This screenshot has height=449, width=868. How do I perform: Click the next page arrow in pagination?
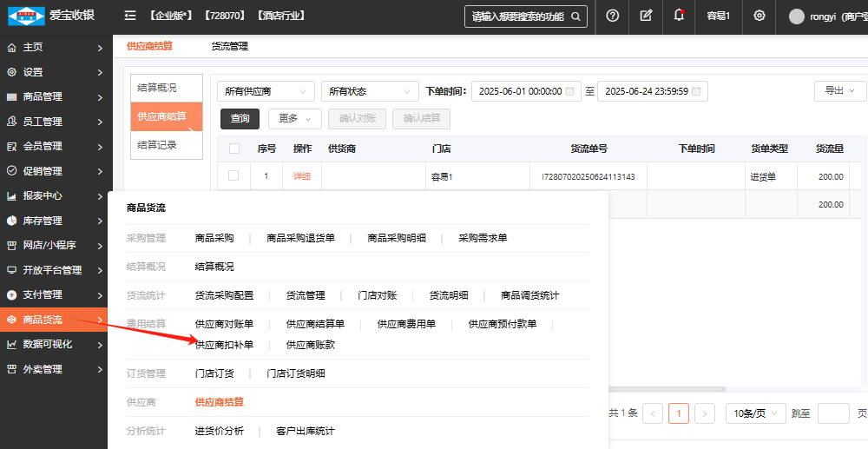705,413
